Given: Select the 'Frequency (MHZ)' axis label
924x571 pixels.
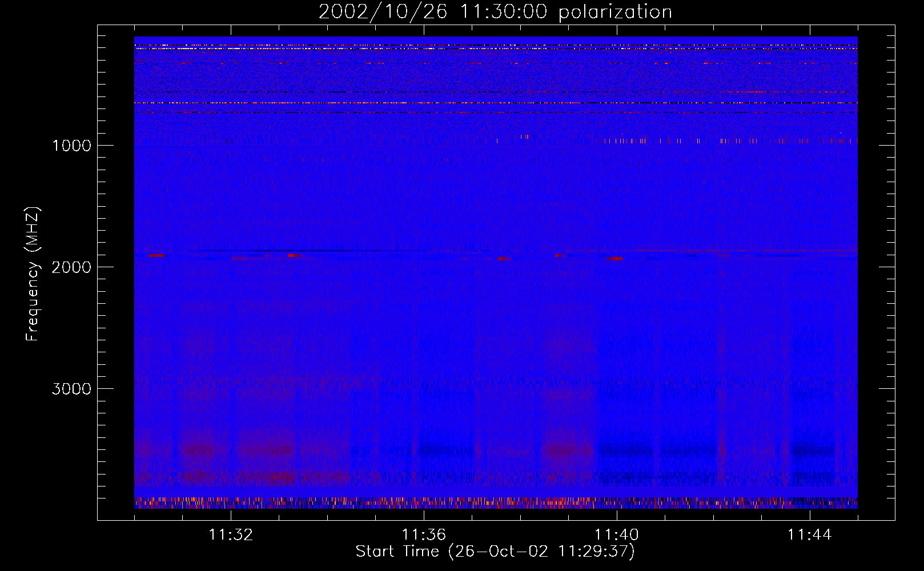Looking at the screenshot, I should tap(33, 274).
